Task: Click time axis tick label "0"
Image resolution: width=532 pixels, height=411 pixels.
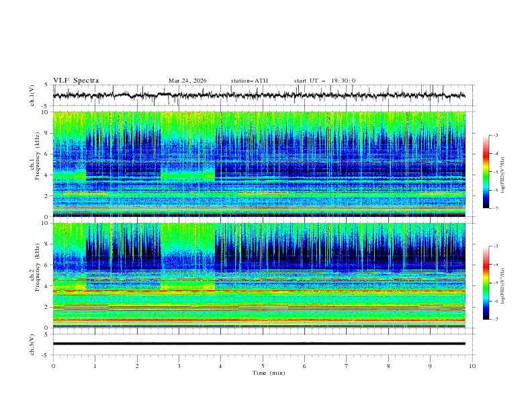Action: click(53, 366)
